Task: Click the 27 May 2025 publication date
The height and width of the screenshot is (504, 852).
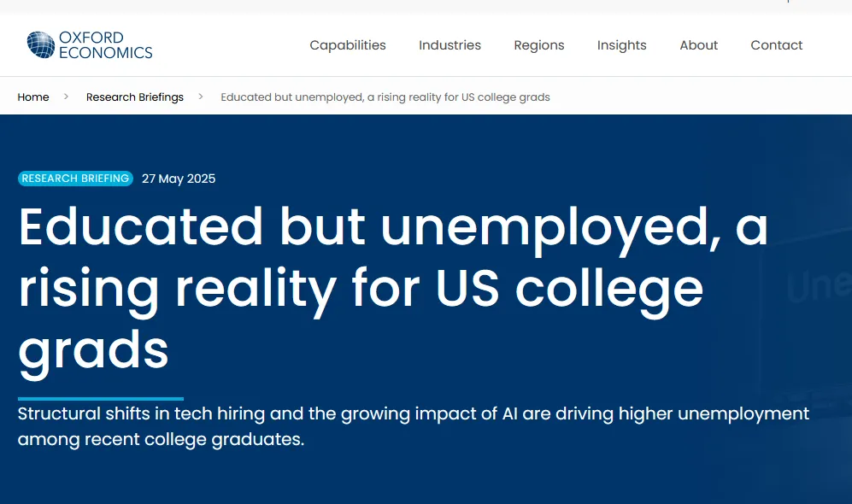Action: coord(179,179)
